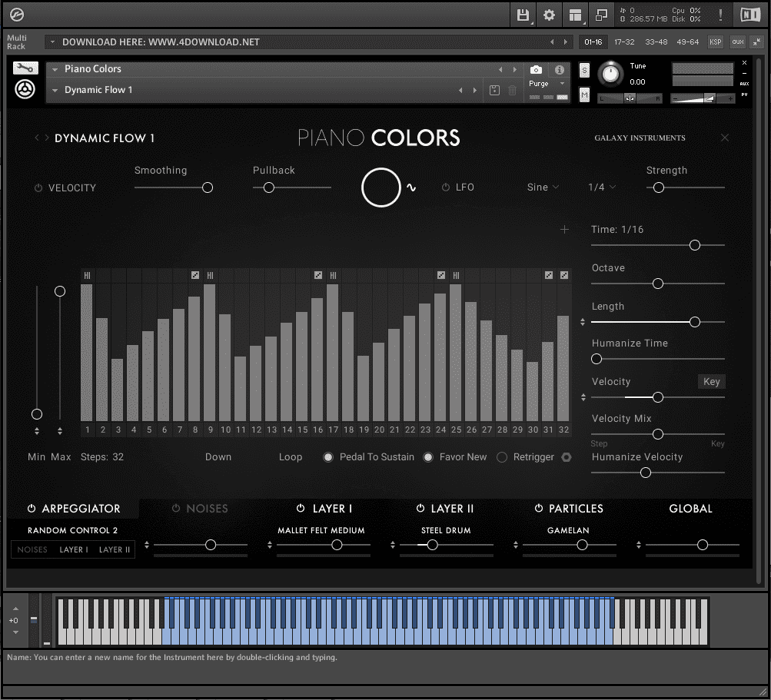Click the random marker above step 8

click(x=195, y=275)
